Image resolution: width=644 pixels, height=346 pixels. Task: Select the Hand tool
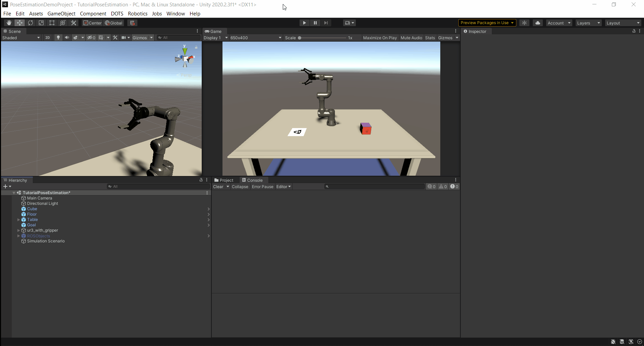click(x=9, y=23)
